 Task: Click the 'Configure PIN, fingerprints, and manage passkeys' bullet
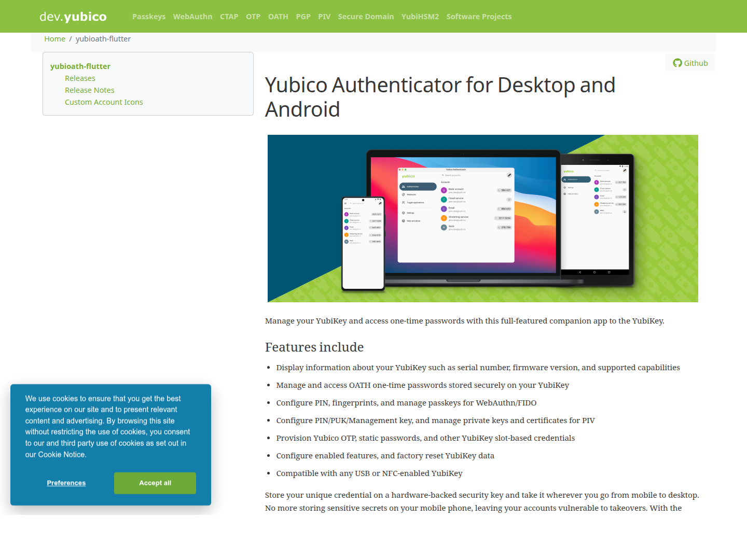[x=406, y=403]
